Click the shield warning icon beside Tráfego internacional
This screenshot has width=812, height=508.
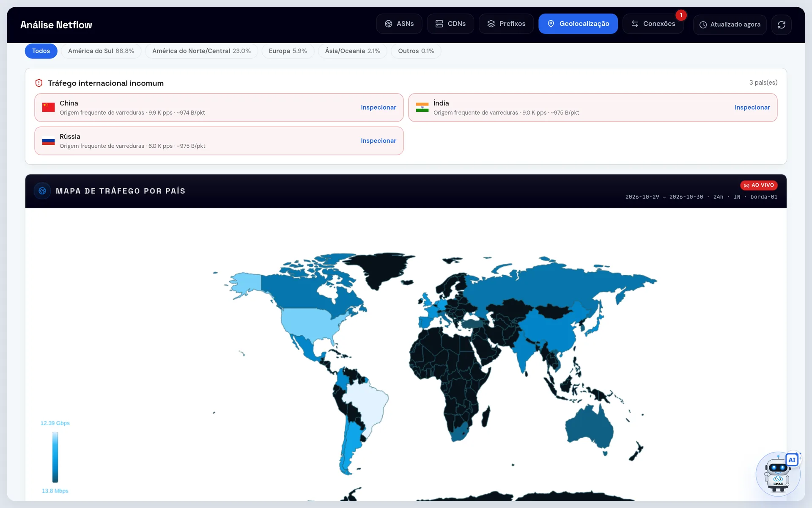click(x=39, y=83)
